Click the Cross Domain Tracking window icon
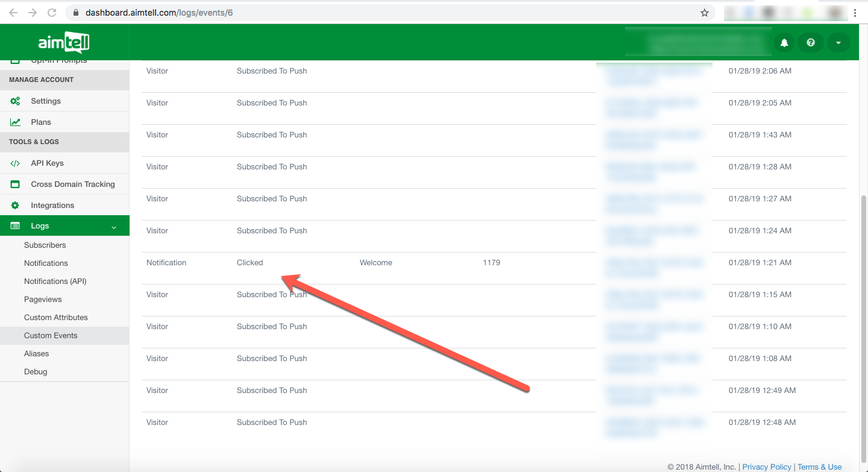The width and height of the screenshot is (868, 472). 15,184
